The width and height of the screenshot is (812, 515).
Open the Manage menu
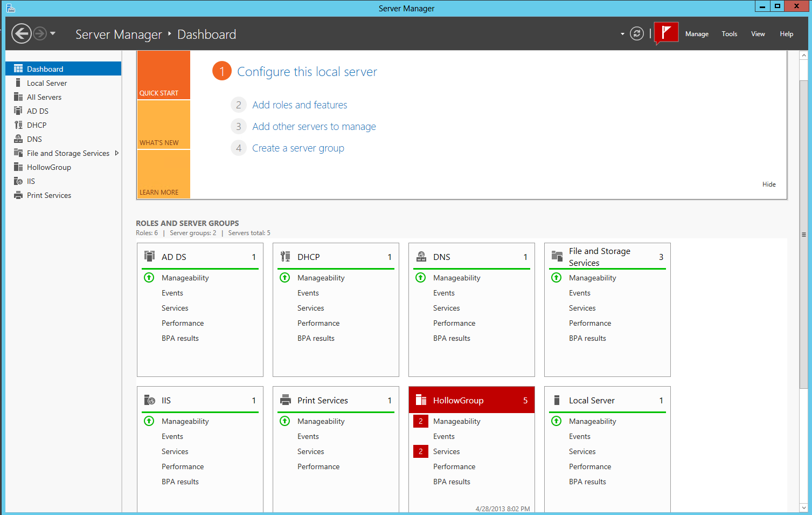click(697, 34)
